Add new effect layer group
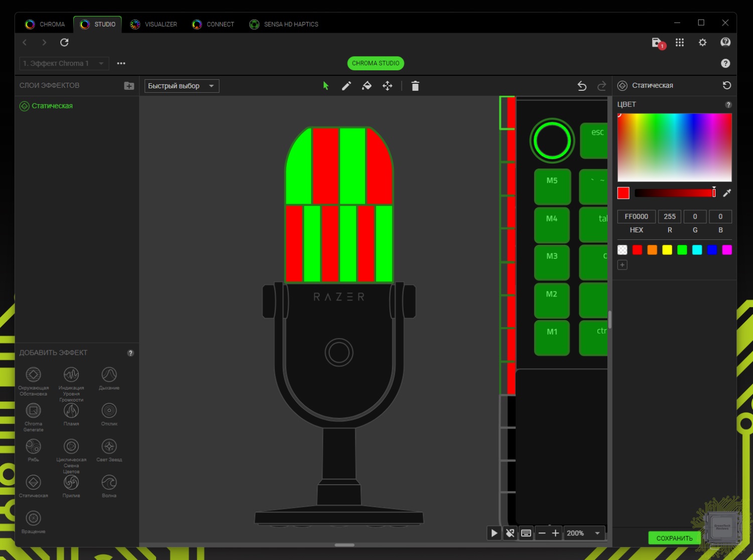Image resolution: width=753 pixels, height=560 pixels. [x=129, y=86]
